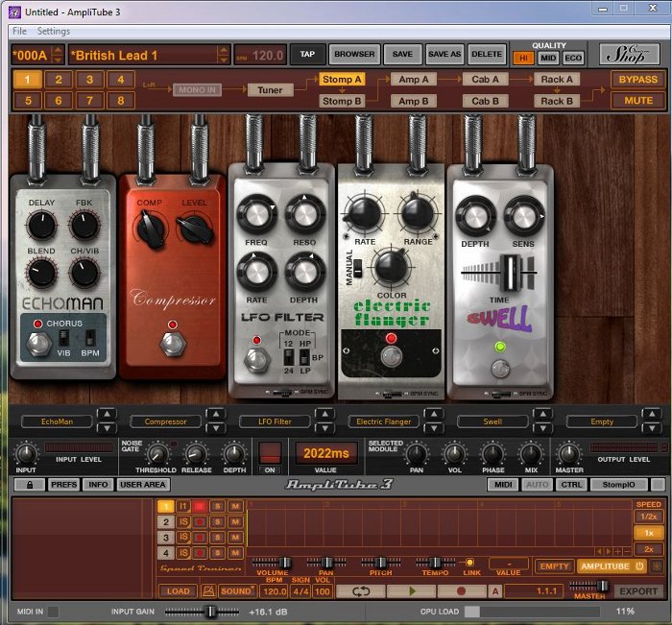Screen dimensions: 672x625
Task: Click the TAP tempo button
Action: (x=307, y=55)
